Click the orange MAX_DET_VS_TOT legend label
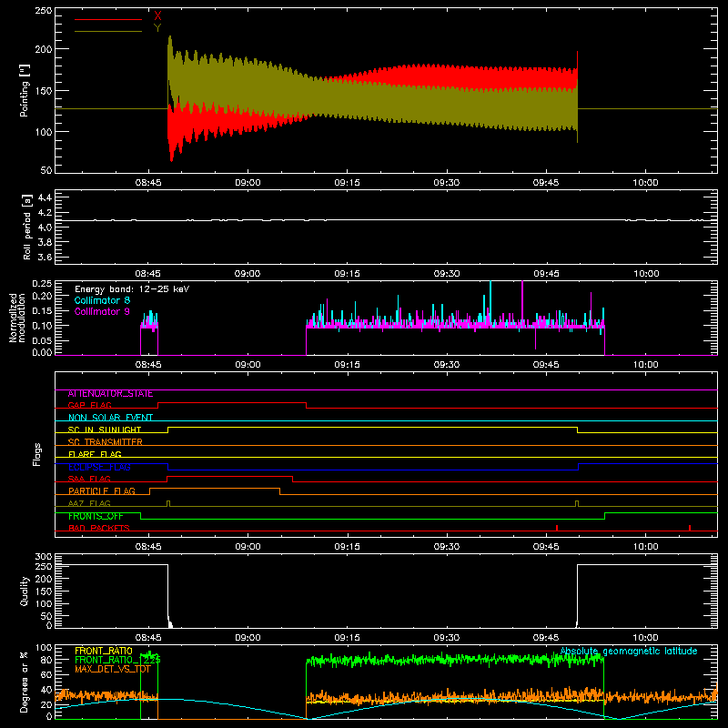The height and width of the screenshot is (728, 728). 113,669
